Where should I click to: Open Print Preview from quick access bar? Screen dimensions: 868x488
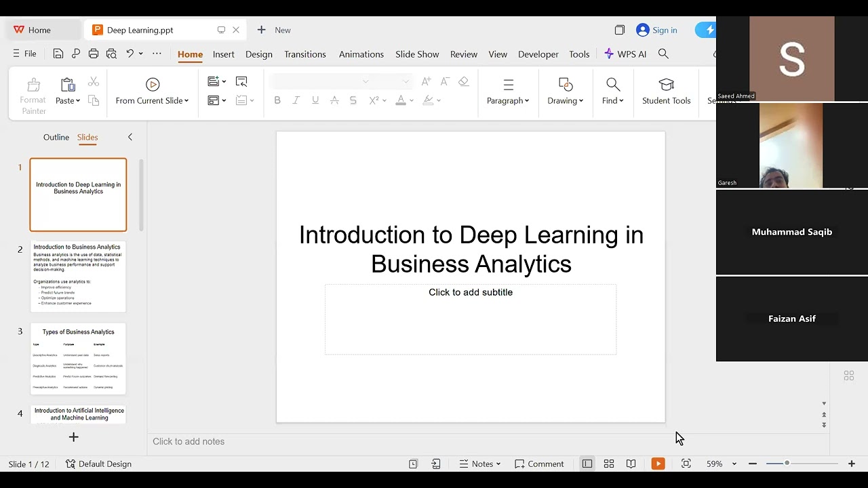pos(111,54)
